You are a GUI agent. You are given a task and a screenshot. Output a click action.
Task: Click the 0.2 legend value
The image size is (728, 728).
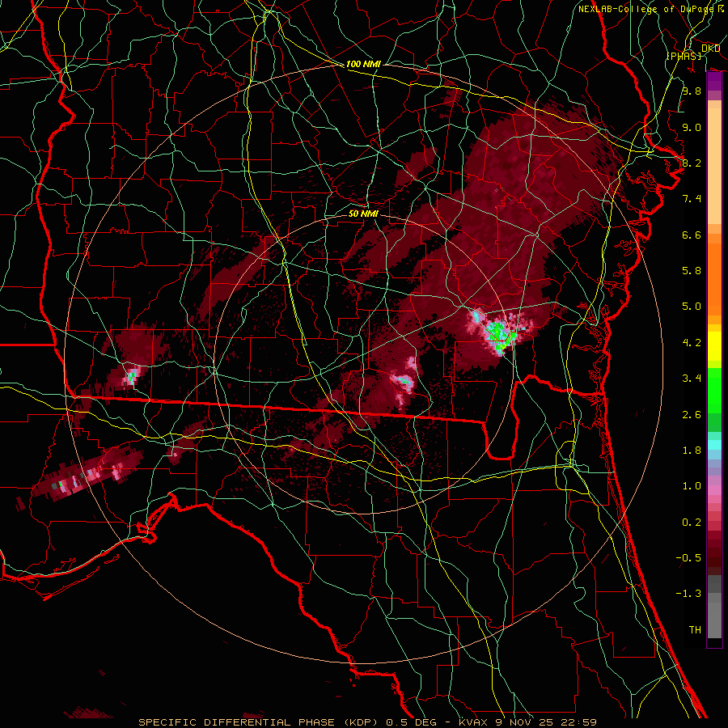[x=692, y=523]
